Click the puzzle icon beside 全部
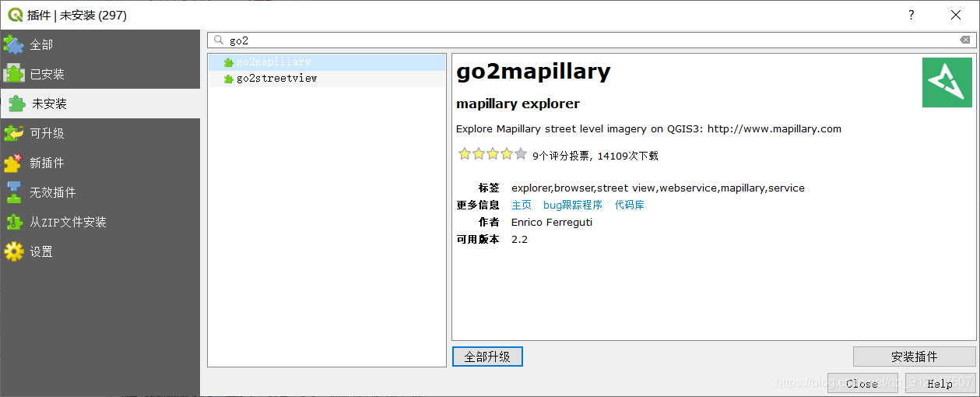Image resolution: width=980 pixels, height=397 pixels. coord(14,44)
